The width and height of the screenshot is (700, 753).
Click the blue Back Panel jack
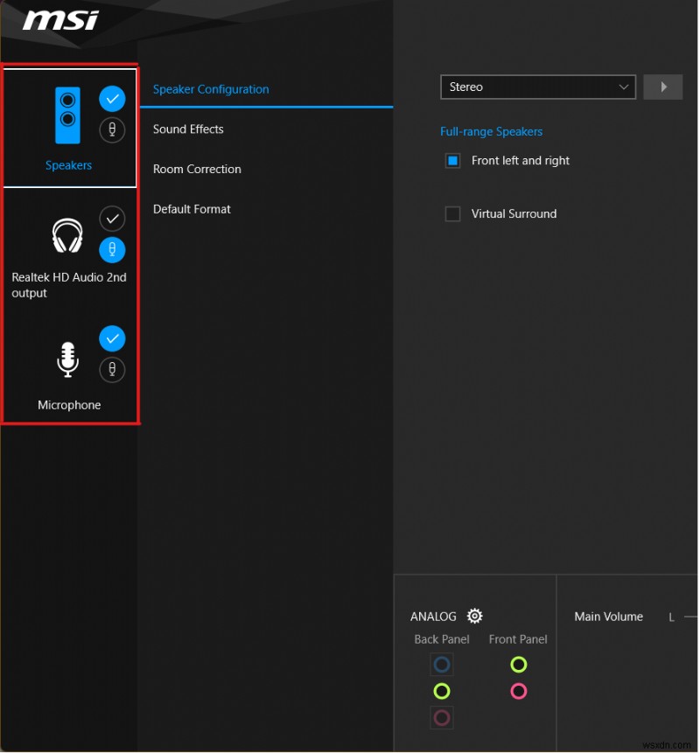tap(442, 665)
